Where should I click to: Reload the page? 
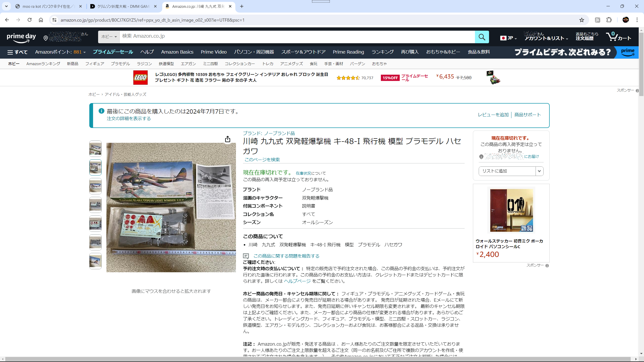click(29, 20)
